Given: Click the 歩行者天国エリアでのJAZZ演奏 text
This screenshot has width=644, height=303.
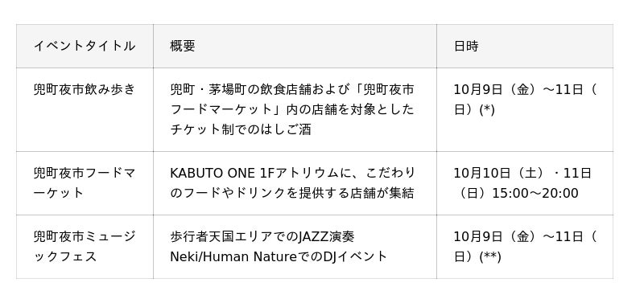Looking at the screenshot, I should [x=262, y=236].
